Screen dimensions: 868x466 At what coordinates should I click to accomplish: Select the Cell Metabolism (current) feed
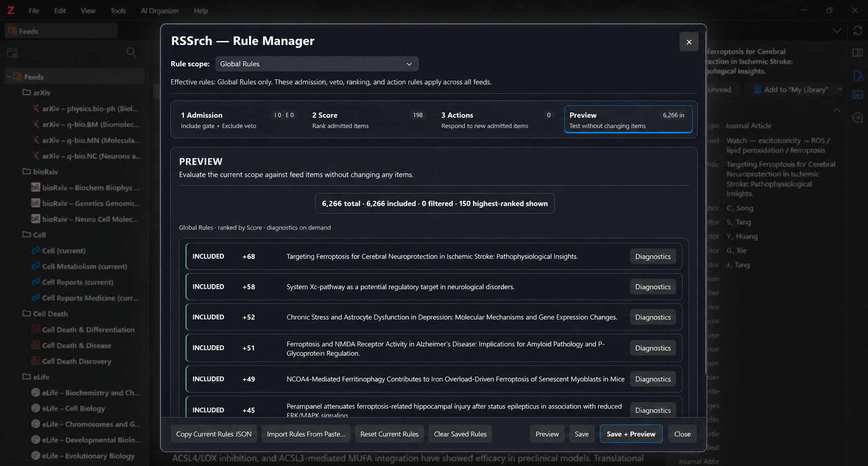[84, 267]
